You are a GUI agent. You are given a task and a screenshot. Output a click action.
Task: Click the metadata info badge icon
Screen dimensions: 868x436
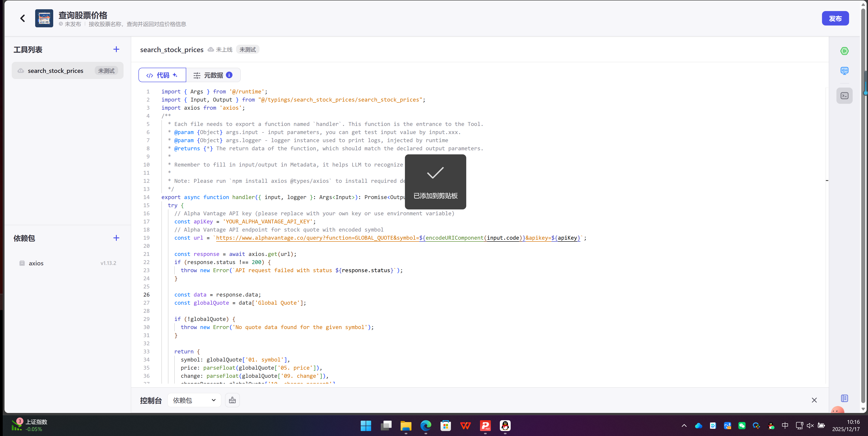(x=229, y=75)
